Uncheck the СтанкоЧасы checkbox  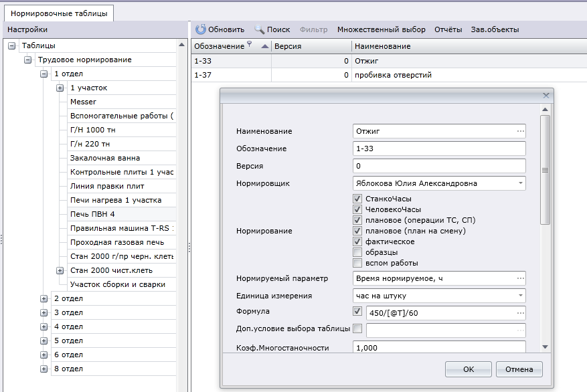click(x=357, y=199)
